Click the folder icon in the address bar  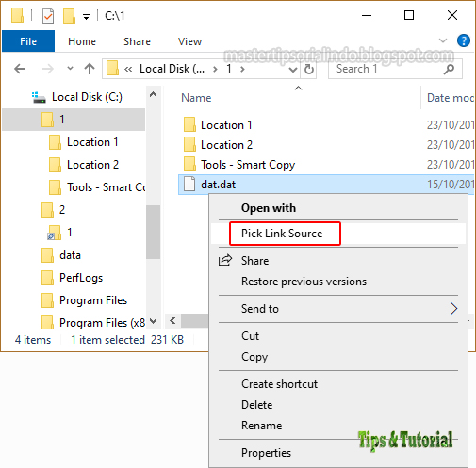[112, 69]
